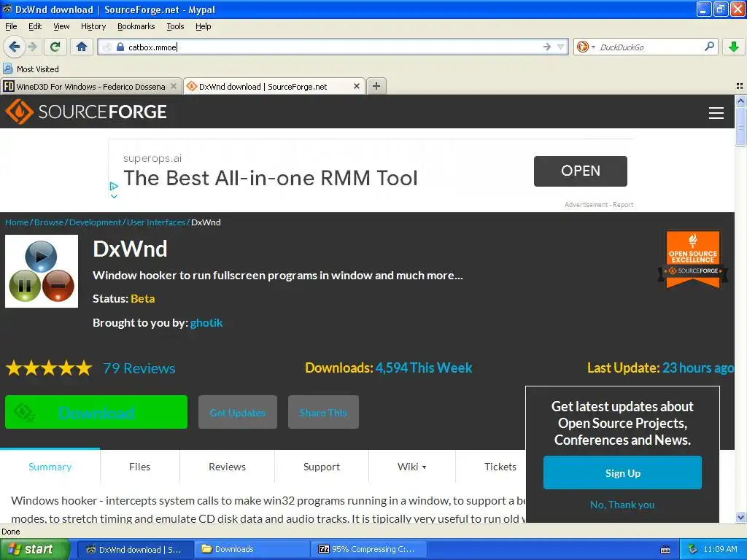
Task: Click the SourceForge logo
Action: (x=86, y=112)
